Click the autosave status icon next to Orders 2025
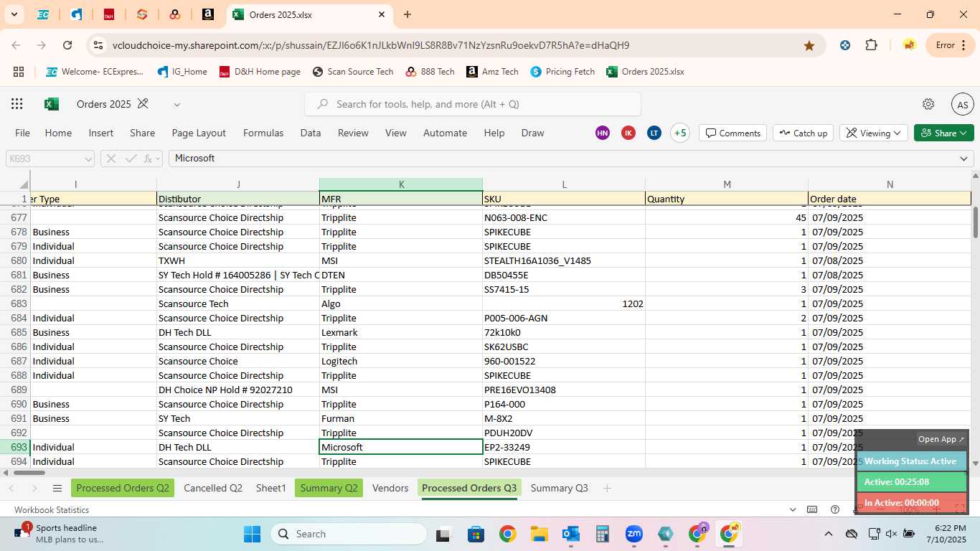 [143, 104]
